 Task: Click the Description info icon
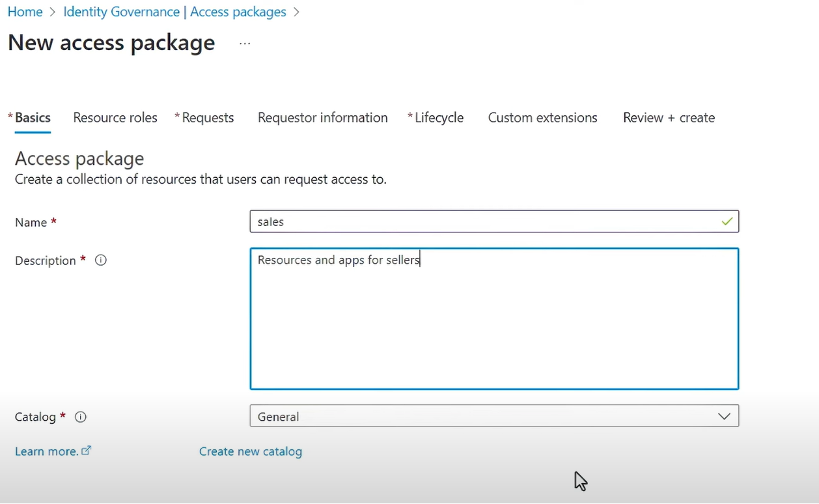tap(101, 260)
